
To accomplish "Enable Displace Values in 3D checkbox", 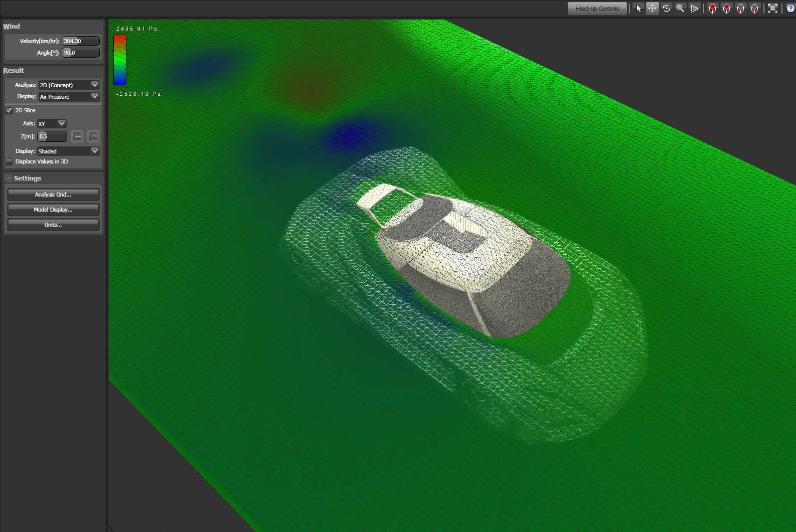I will (x=9, y=161).
